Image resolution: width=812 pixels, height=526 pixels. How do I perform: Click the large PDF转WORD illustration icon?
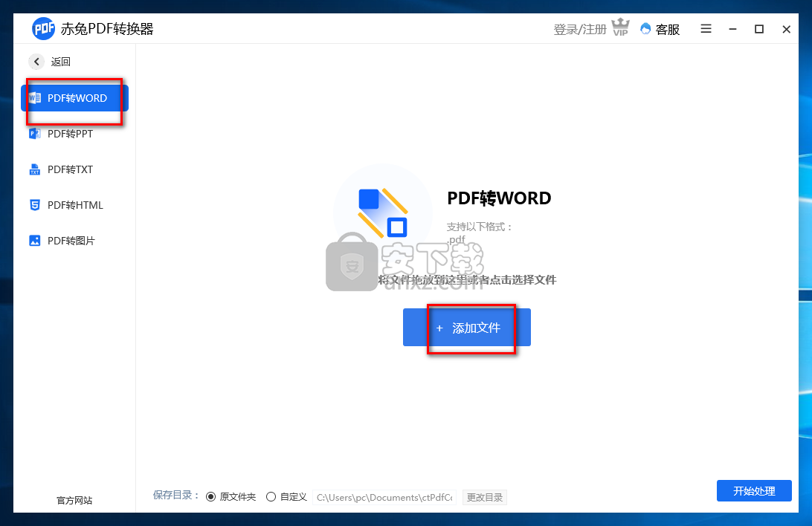pyautogui.click(x=383, y=212)
